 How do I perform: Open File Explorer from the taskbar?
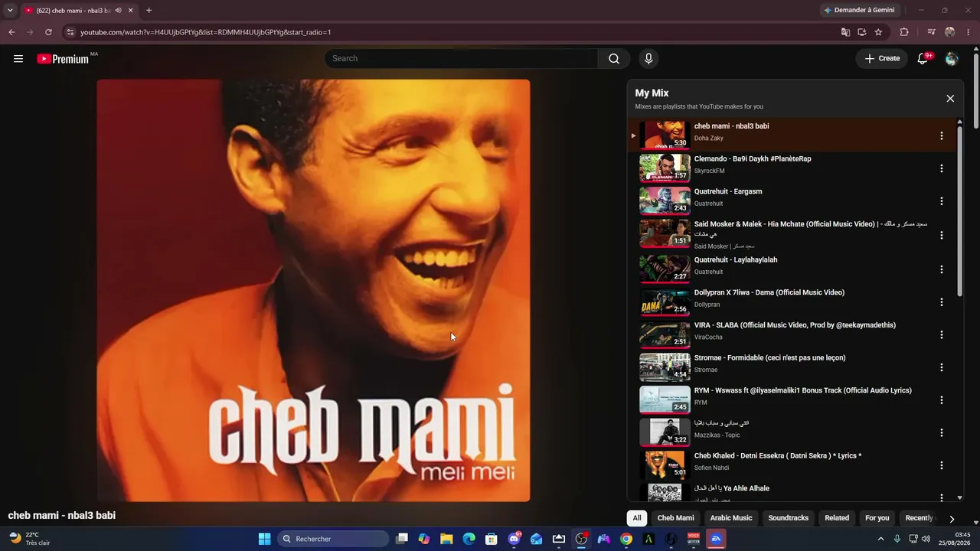pyautogui.click(x=446, y=539)
